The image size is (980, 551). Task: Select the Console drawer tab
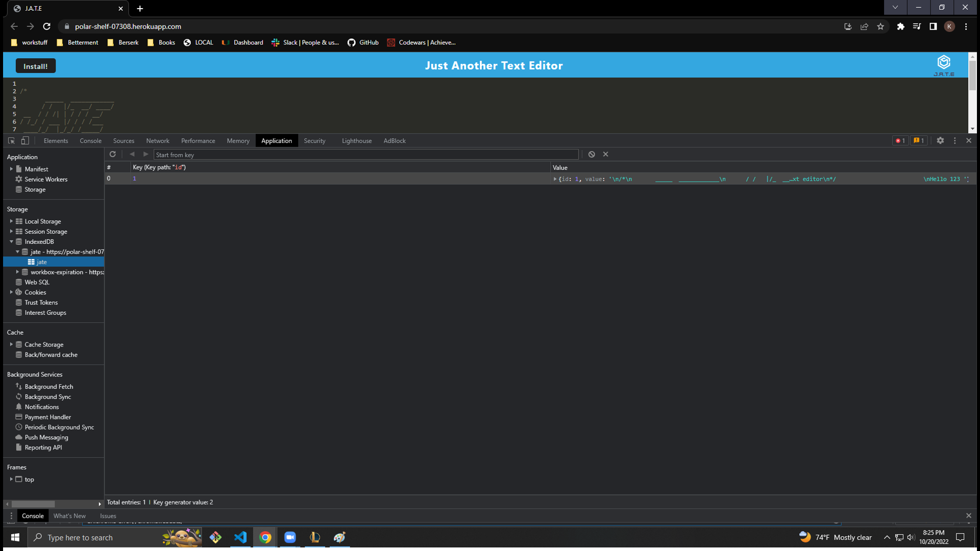tap(33, 516)
